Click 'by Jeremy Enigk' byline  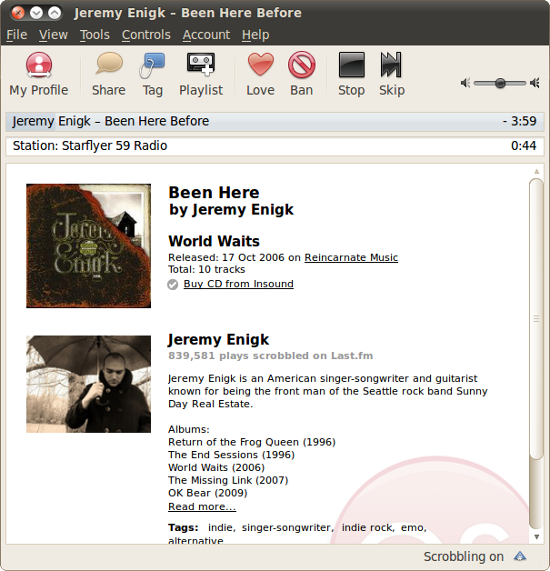tap(231, 210)
